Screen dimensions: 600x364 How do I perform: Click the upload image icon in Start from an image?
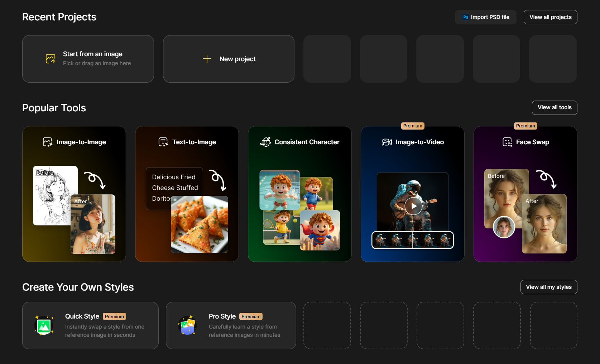[x=51, y=59]
